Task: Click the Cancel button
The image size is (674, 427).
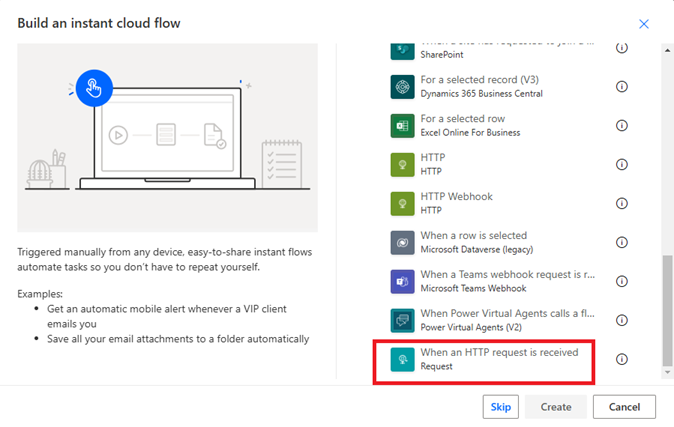Action: [x=624, y=407]
